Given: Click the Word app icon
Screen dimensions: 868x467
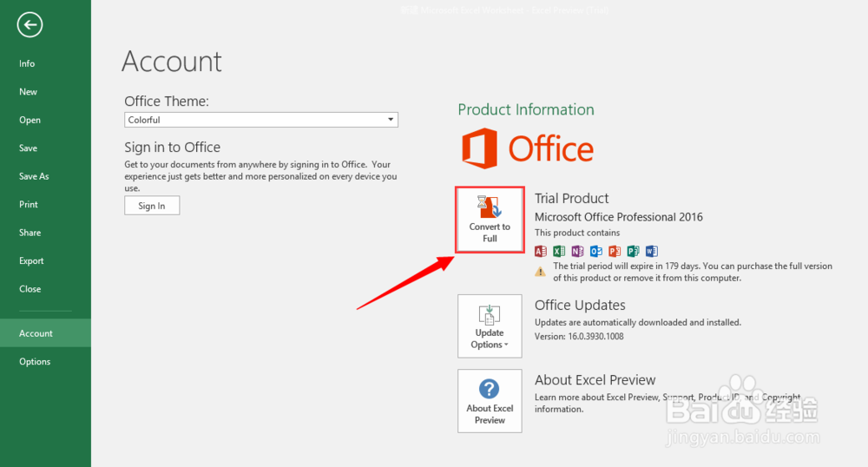Looking at the screenshot, I should click(652, 251).
